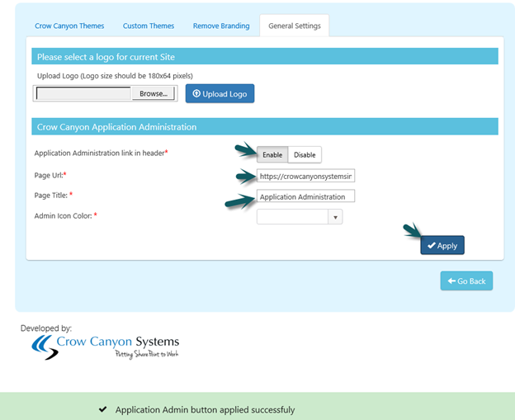
Task: Click the Go Back button
Action: click(x=466, y=281)
